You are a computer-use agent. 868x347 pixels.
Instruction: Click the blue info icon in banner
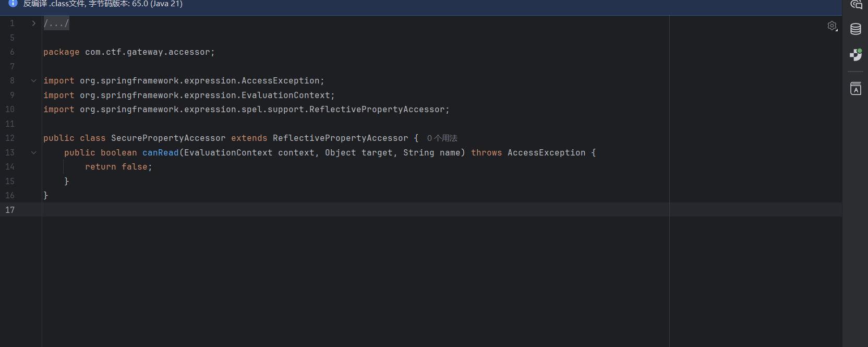[13, 4]
